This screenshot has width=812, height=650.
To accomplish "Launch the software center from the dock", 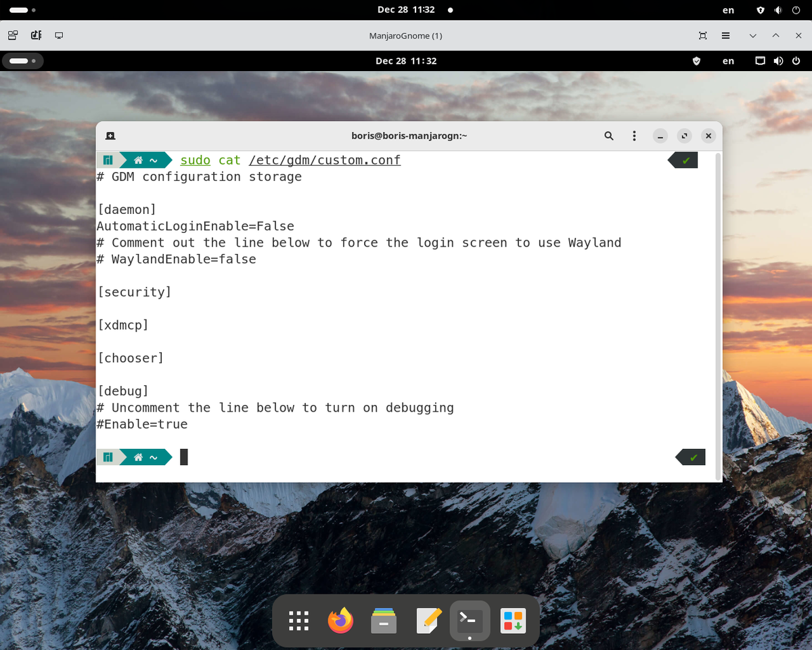I will 513,620.
